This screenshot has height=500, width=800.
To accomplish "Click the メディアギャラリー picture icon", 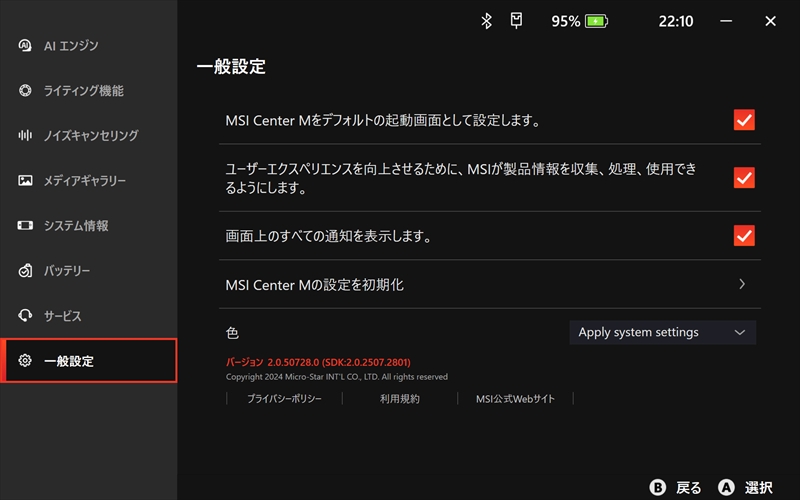I will pos(25,180).
